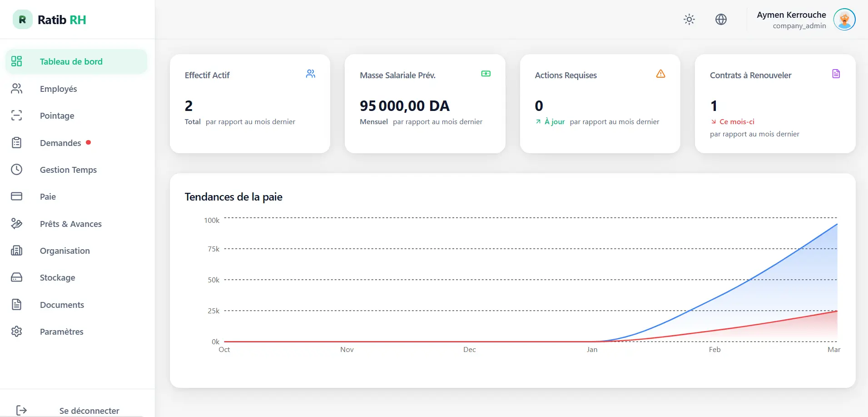This screenshot has width=868, height=417.
Task: Switch to Tableau de bord
Action: coord(71,61)
